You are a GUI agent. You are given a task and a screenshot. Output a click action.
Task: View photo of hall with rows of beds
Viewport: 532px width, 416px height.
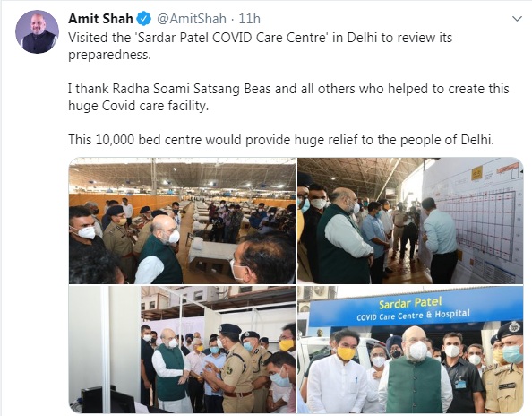click(182, 221)
